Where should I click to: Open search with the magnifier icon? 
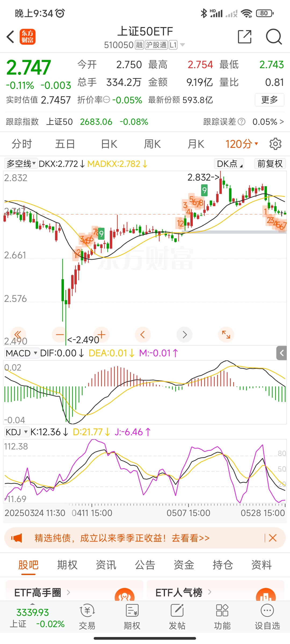tap(274, 37)
